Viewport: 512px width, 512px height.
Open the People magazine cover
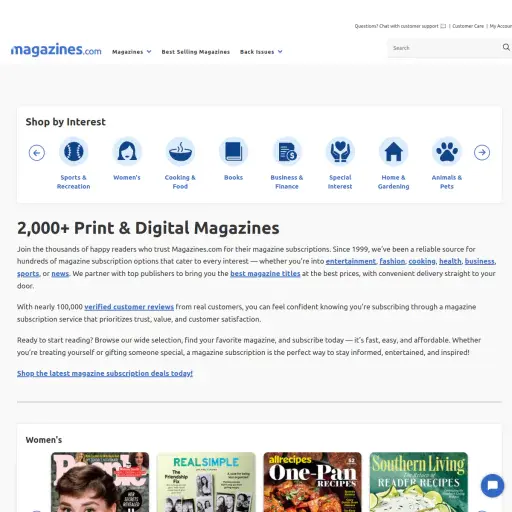tap(100, 482)
